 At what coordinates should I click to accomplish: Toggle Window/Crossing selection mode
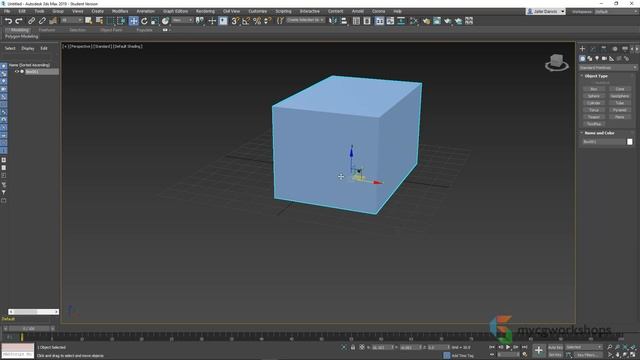click(x=121, y=21)
